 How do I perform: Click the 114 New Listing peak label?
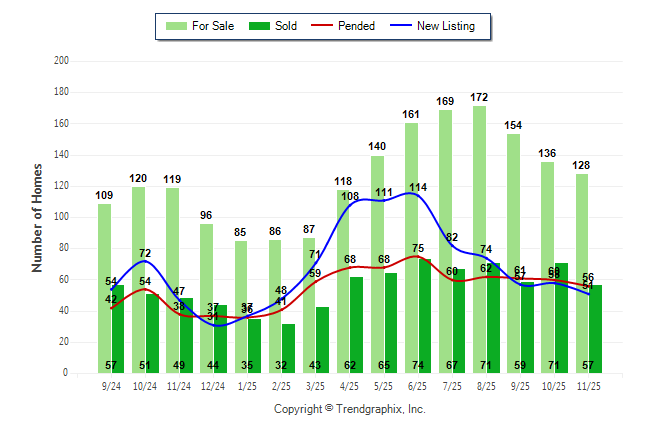pos(418,187)
